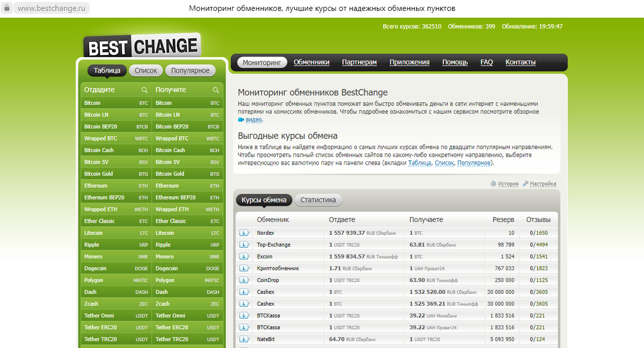Open Контакты in the top menu
This screenshot has width=644, height=348.
tap(521, 62)
